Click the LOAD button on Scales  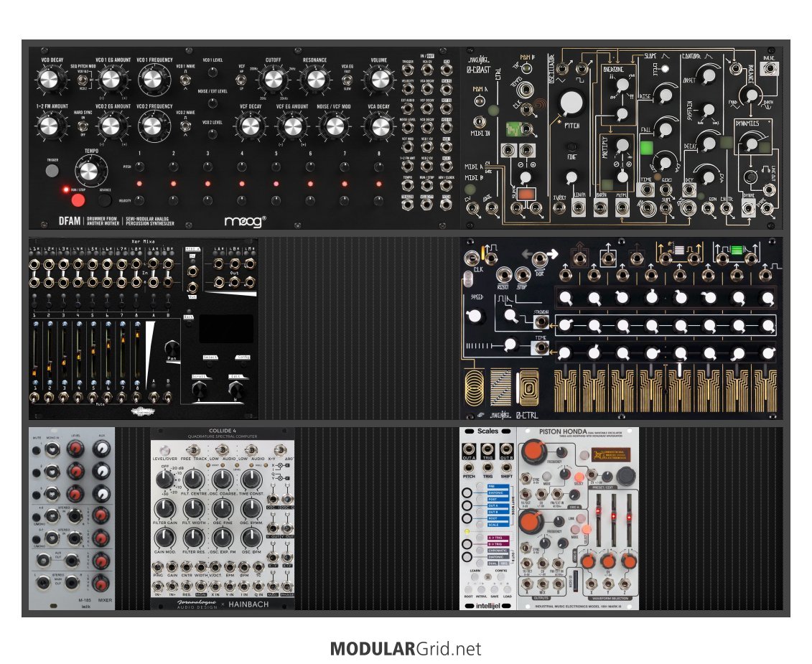pyautogui.click(x=507, y=590)
